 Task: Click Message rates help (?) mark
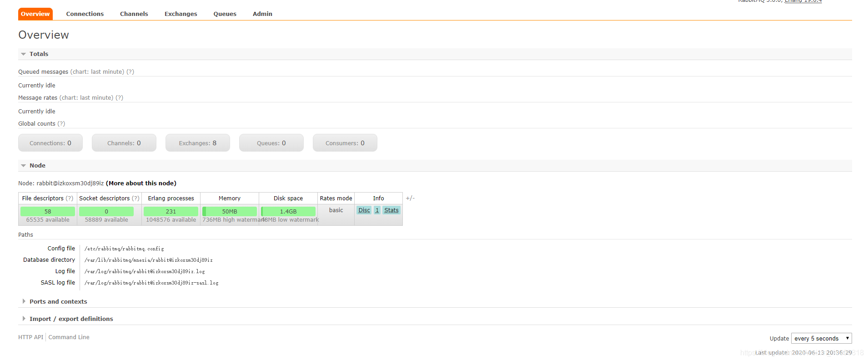click(x=119, y=97)
